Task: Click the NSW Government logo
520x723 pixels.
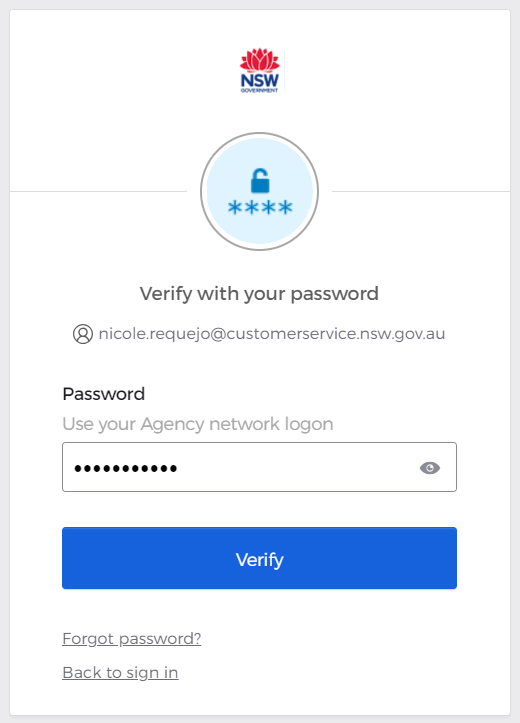Action: pyautogui.click(x=260, y=71)
